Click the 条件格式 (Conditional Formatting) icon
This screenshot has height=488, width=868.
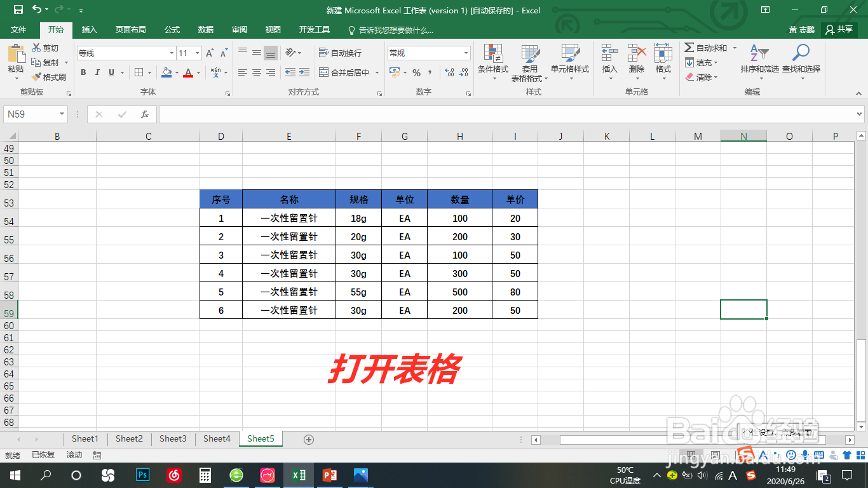click(494, 60)
